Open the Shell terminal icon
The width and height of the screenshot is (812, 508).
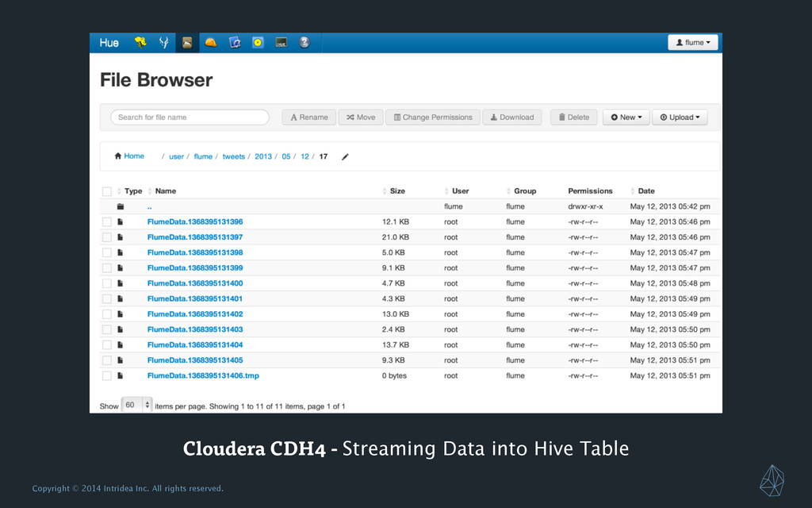tap(282, 43)
